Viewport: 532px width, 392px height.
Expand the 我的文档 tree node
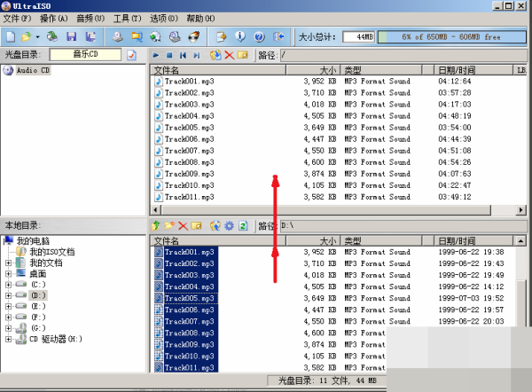(x=9, y=263)
